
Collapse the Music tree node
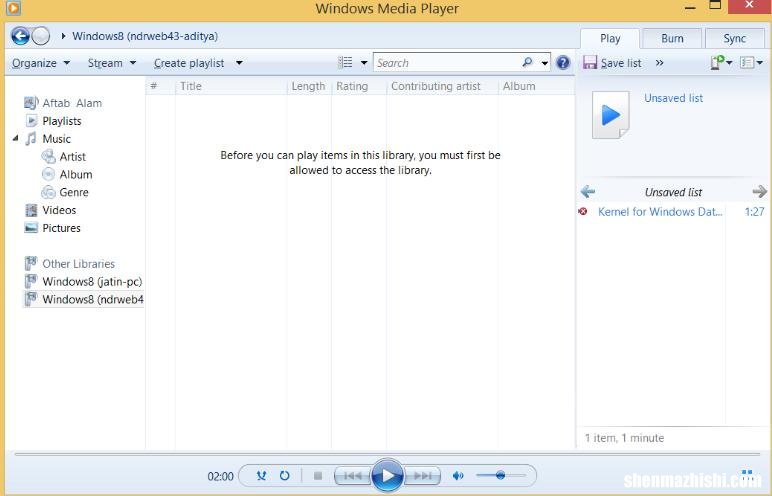(x=15, y=139)
